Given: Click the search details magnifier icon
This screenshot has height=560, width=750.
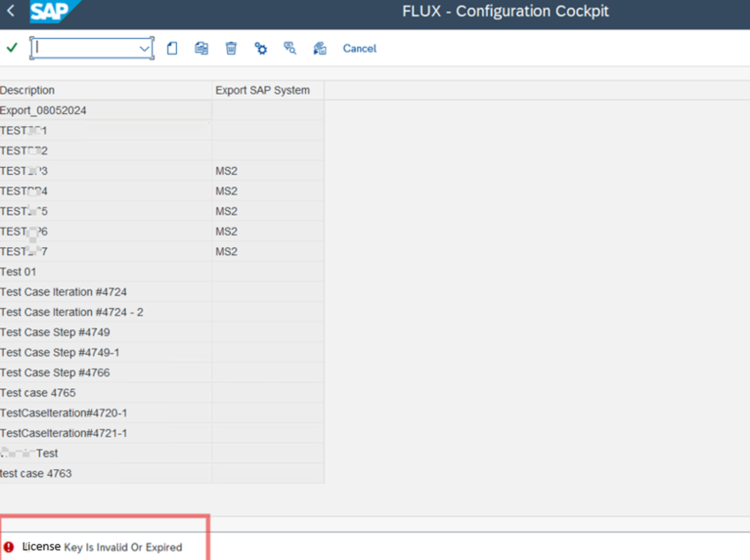Looking at the screenshot, I should click(x=290, y=48).
